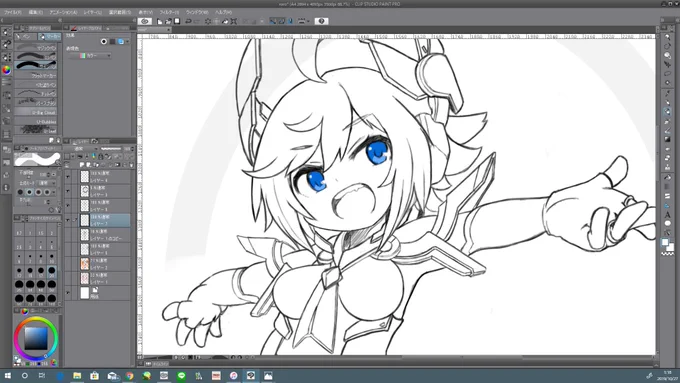680x383 pixels.
Task: Select the Balloon tool in right tool palette
Action: 667,223
